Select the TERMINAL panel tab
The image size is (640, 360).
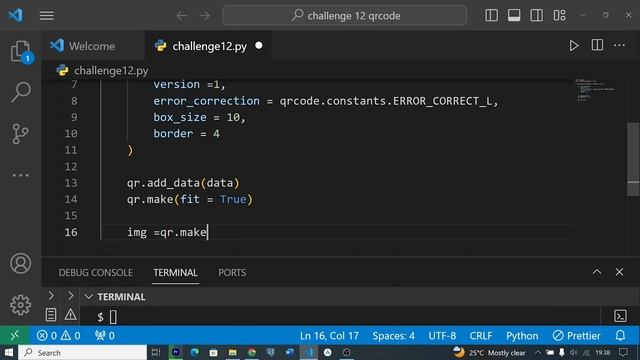(x=176, y=273)
